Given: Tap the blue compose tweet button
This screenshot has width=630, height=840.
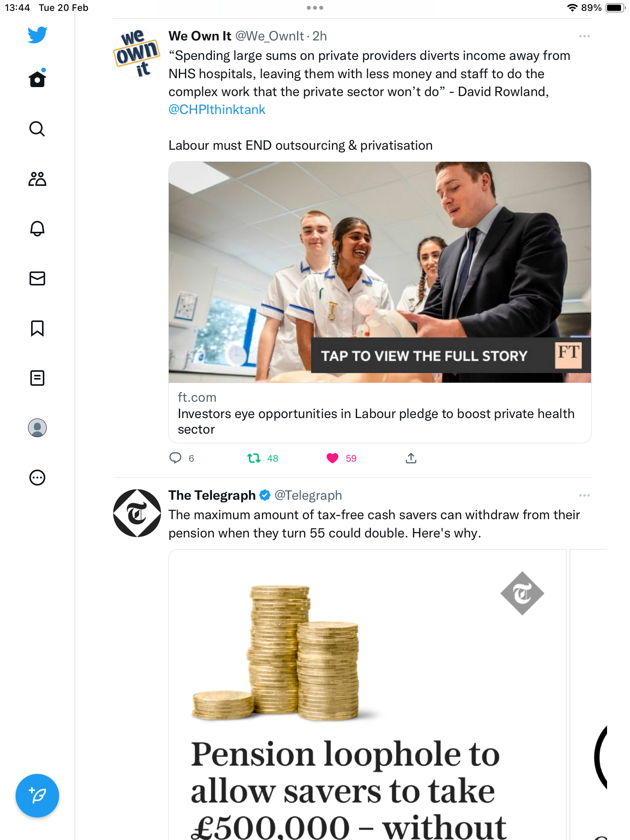Looking at the screenshot, I should pos(37,795).
